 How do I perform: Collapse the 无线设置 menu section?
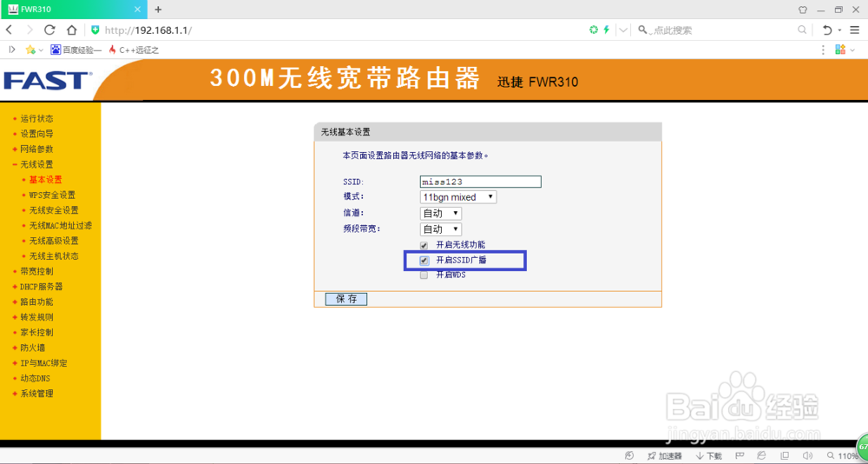click(36, 164)
